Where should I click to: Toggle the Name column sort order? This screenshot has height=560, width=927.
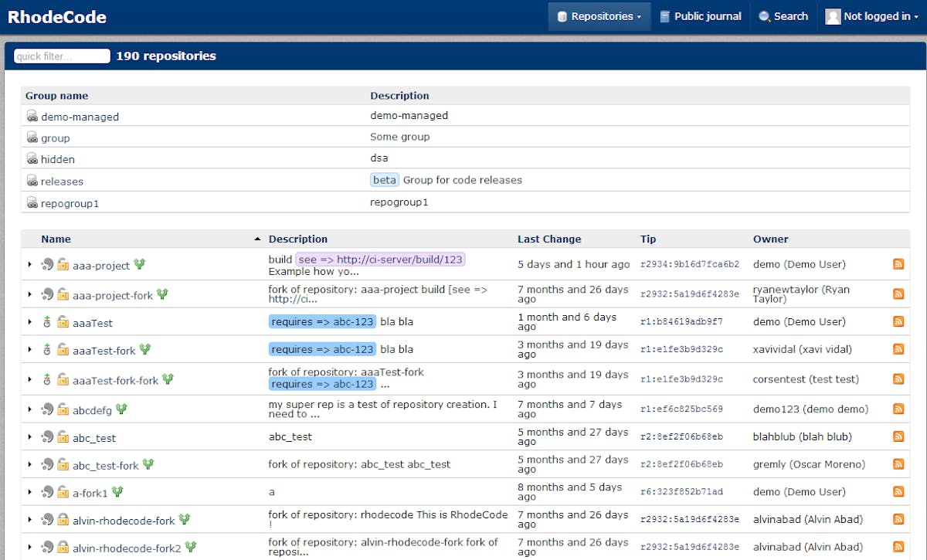click(x=56, y=239)
